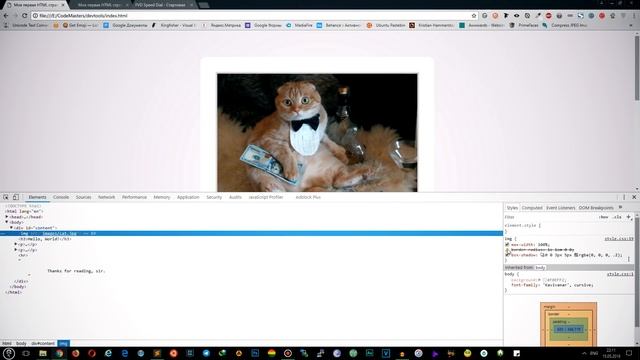This screenshot has height=360, width=640.
Task: Bookmark the page with the star icon
Action: [474, 16]
